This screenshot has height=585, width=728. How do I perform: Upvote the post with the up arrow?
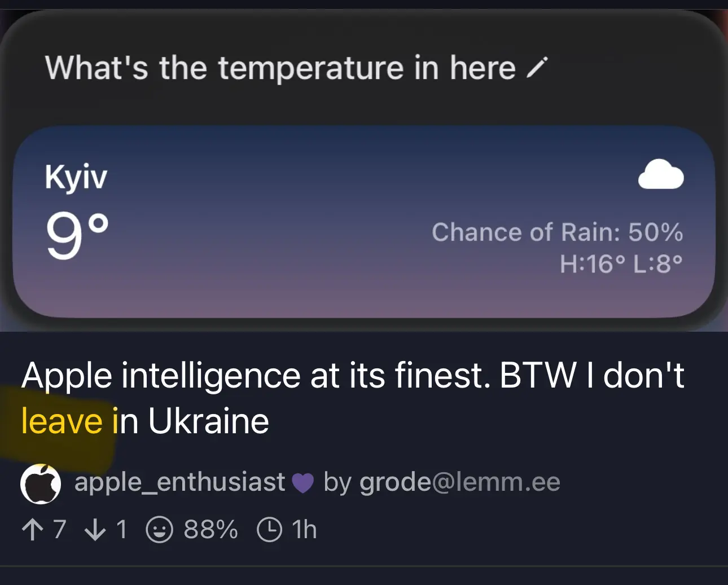click(x=32, y=530)
